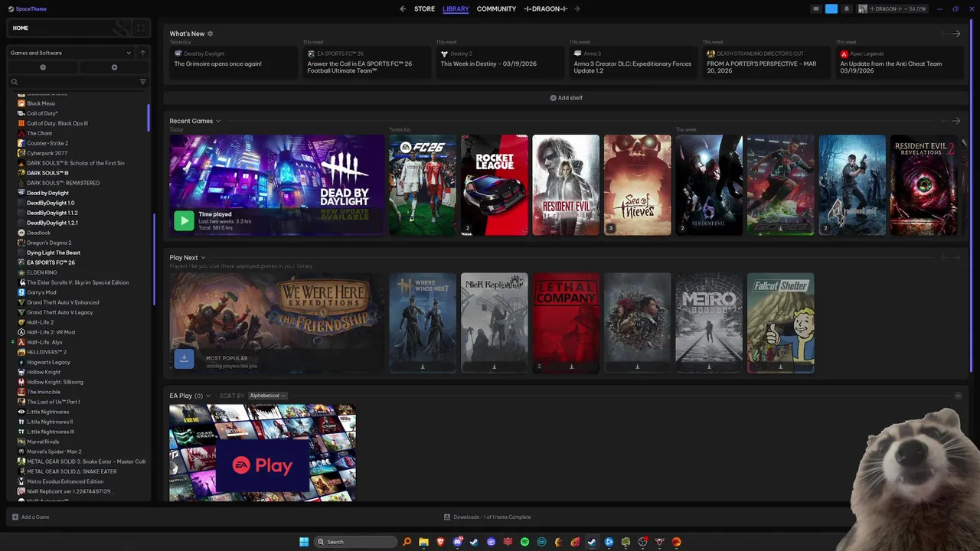Select the Sea of Thieves cover
The width and height of the screenshot is (980, 551).
(x=637, y=185)
